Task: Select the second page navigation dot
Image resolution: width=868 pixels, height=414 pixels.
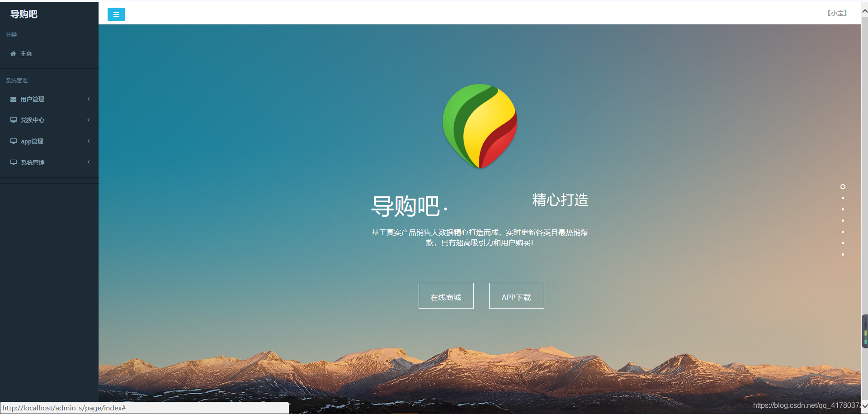Action: [843, 198]
